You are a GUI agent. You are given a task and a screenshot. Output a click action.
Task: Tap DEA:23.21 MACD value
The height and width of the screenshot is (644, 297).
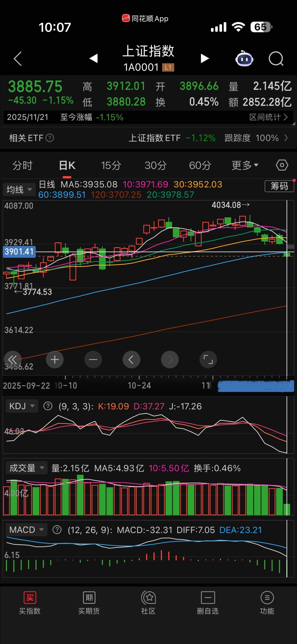tap(240, 530)
